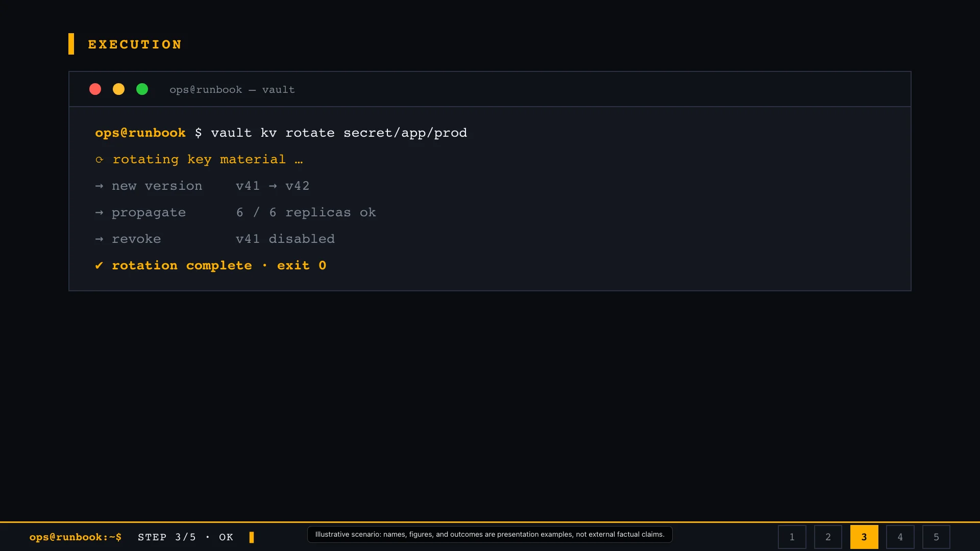The width and height of the screenshot is (980, 551).
Task: Click the text 6 / 6 replicas ok
Action: click(306, 213)
